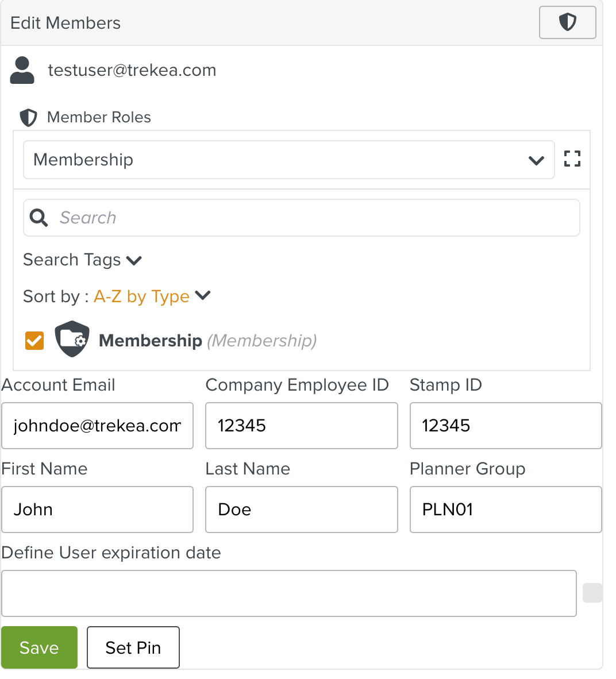Expand the Search Tags section
This screenshot has width=616, height=679.
[82, 260]
